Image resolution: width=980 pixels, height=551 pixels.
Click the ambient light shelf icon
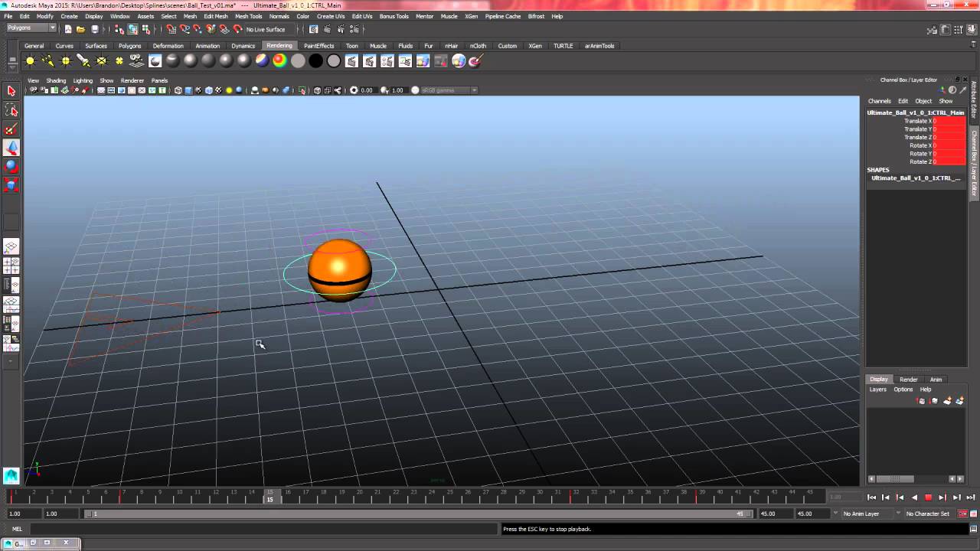point(30,61)
